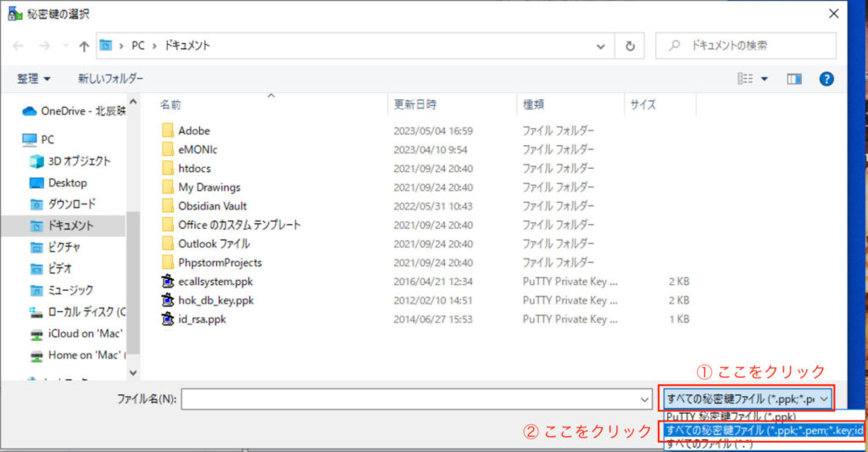
Task: Select id_rsa.ppk PuTTY key icon
Action: click(168, 319)
